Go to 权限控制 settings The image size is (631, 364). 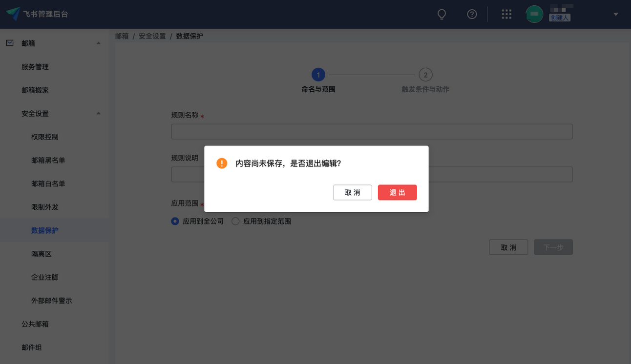click(x=45, y=137)
